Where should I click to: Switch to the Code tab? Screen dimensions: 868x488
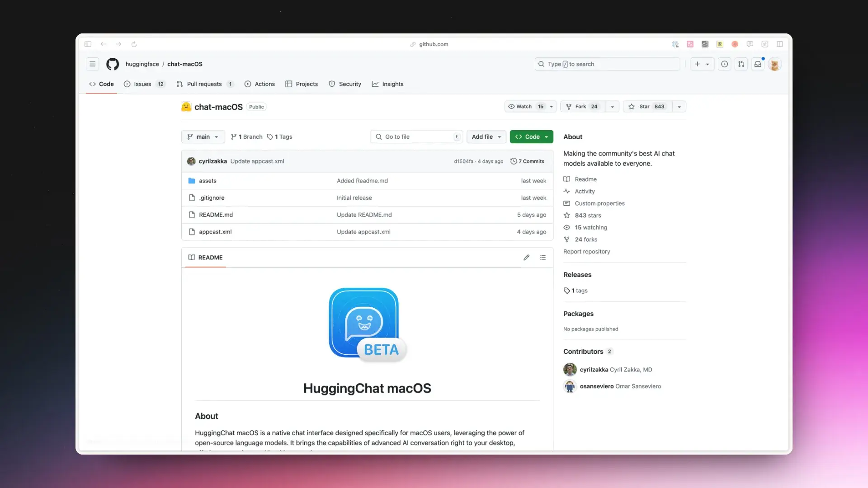[101, 84]
